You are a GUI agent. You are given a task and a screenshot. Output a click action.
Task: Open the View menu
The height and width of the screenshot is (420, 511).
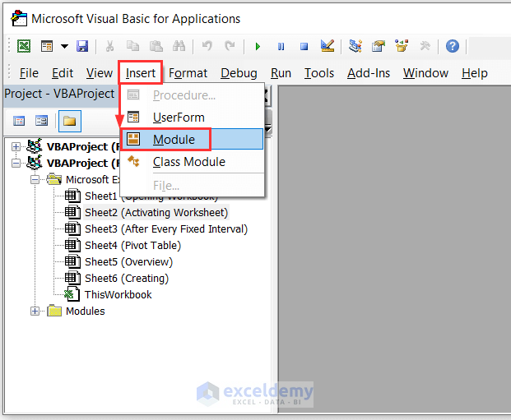(x=100, y=73)
